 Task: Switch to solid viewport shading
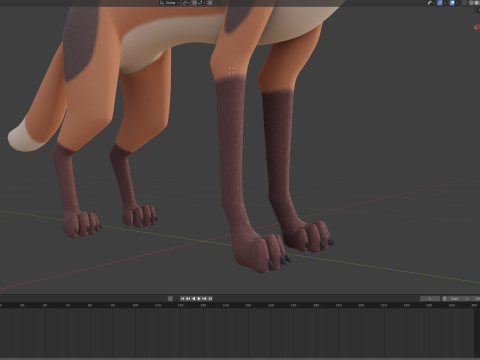477,3
